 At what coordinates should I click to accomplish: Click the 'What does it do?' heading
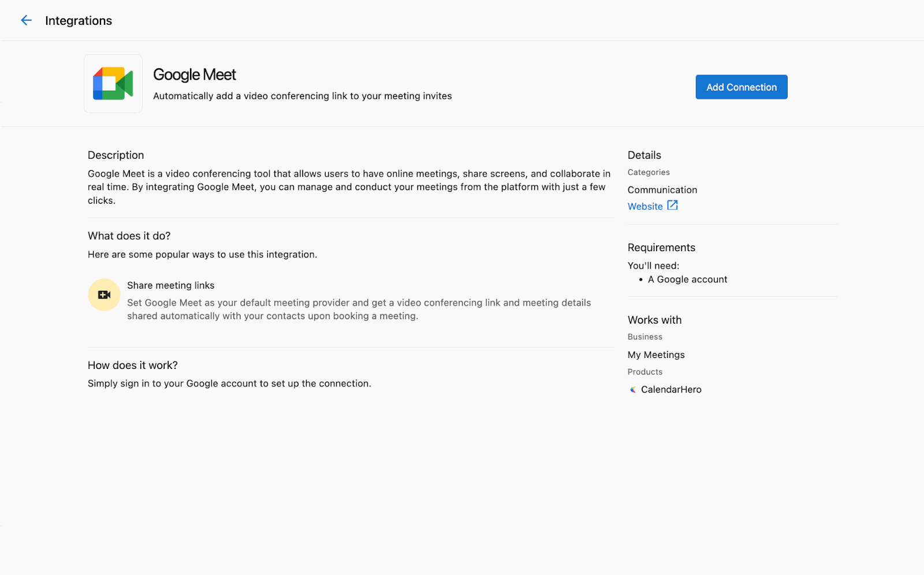129,236
